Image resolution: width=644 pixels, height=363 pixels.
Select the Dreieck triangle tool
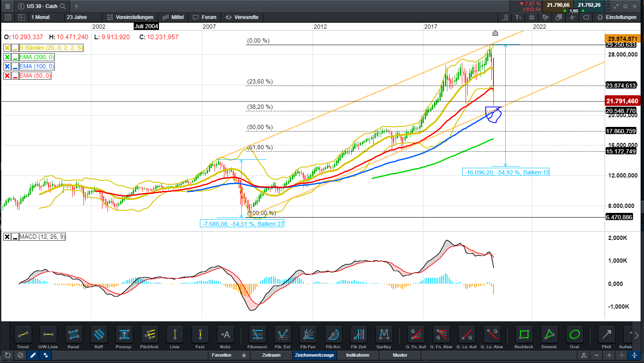(549, 335)
